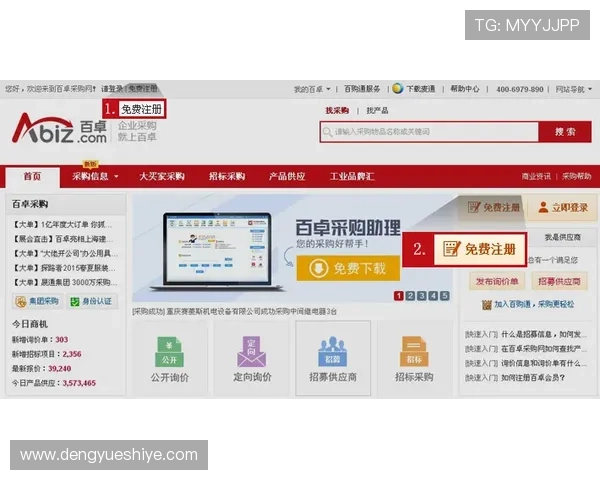The height and width of the screenshot is (480, 600).
Task: Select banner slide 4 indicator
Action: coord(433,296)
